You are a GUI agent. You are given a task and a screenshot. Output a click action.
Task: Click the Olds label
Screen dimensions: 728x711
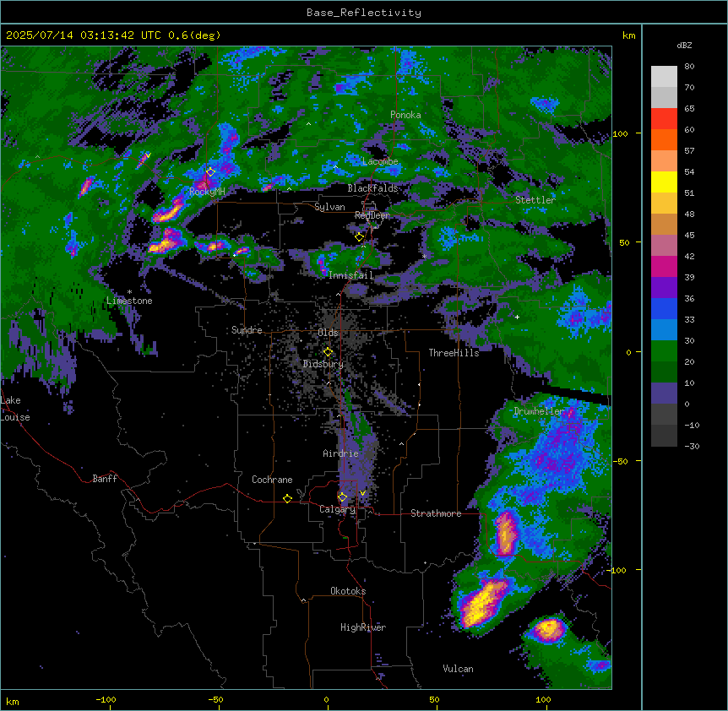tap(328, 333)
